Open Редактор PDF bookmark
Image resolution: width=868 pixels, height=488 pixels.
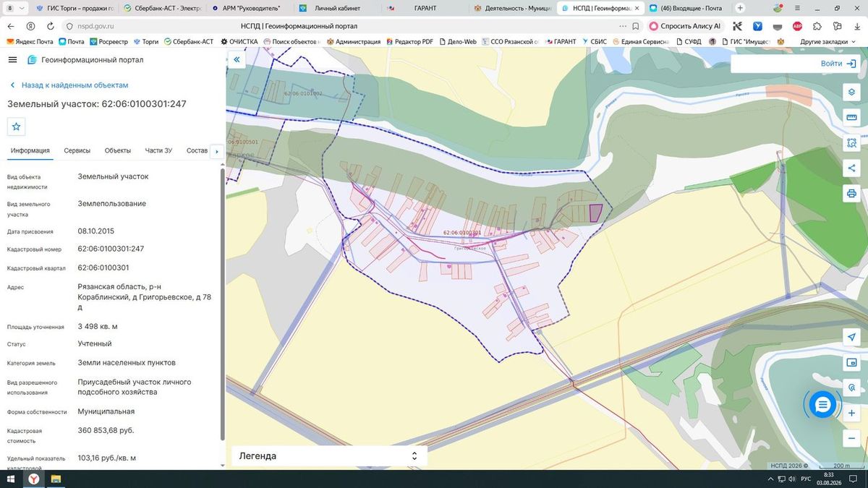[x=410, y=41]
